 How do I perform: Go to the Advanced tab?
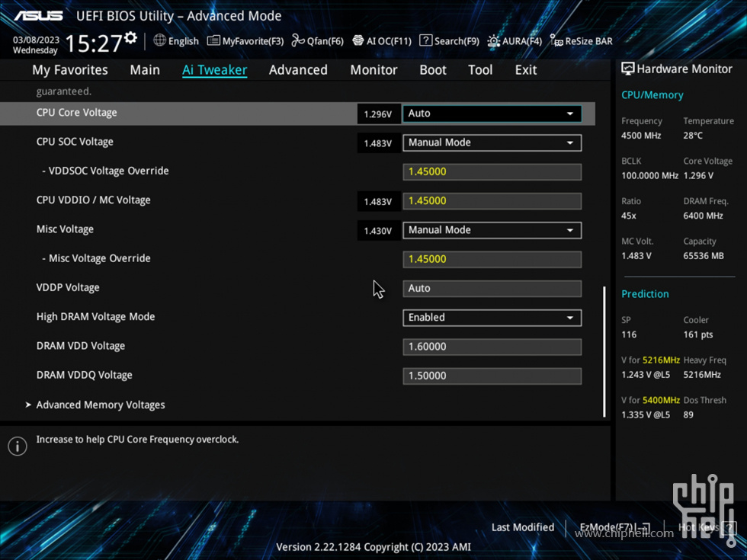pos(298,70)
